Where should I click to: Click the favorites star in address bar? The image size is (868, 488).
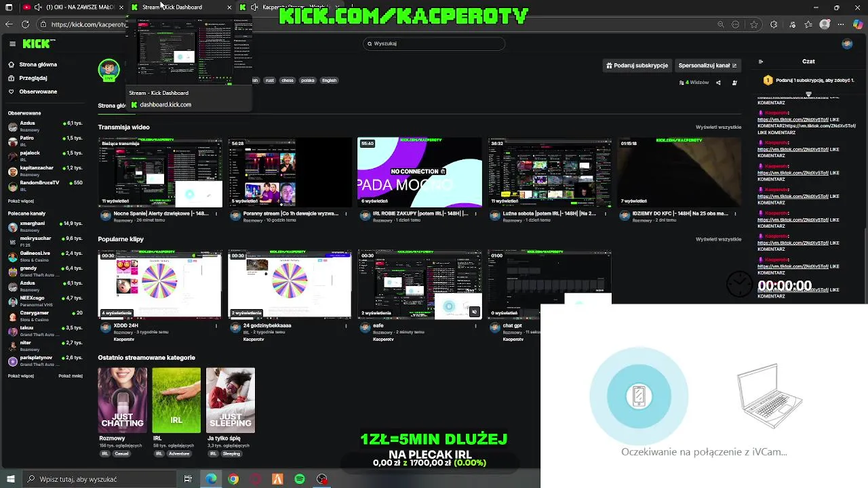coord(754,24)
